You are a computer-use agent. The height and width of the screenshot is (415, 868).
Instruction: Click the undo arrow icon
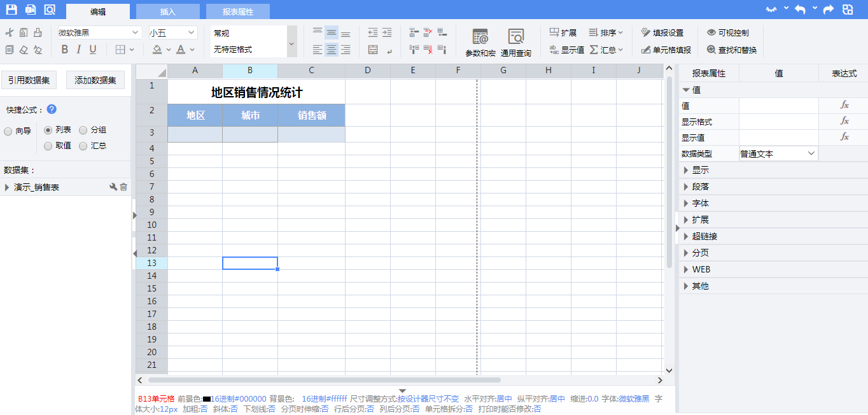(800, 10)
